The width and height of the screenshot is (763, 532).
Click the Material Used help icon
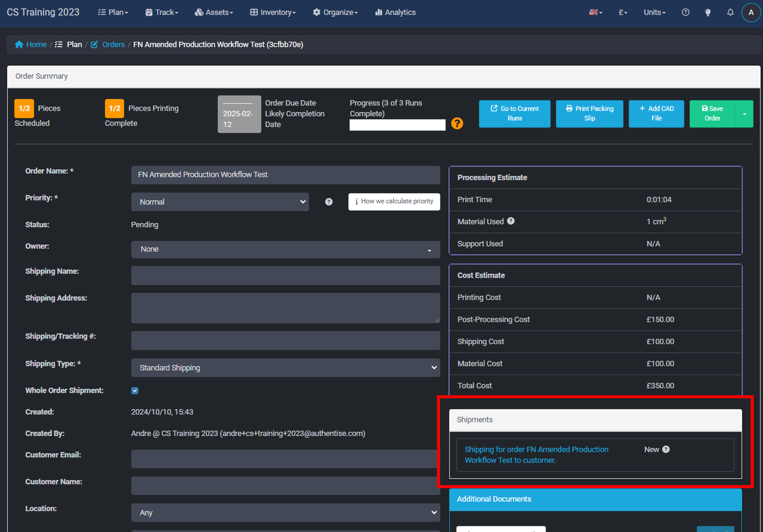(x=511, y=221)
